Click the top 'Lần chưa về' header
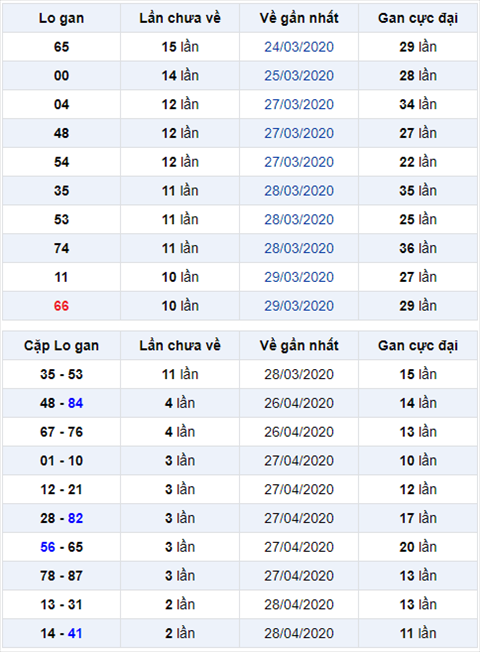Screen dimensions: 480x652 [x=180, y=18]
